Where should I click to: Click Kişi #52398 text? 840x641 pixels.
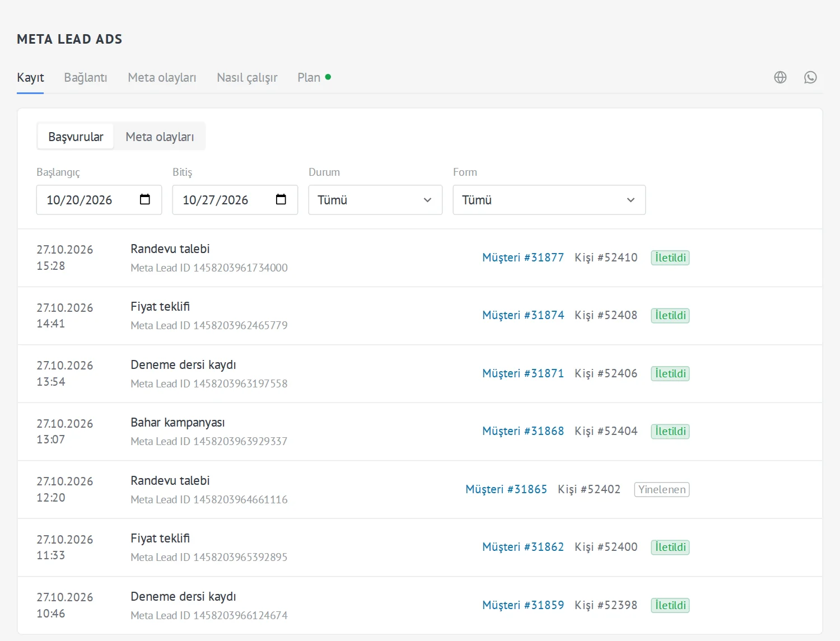pos(606,605)
